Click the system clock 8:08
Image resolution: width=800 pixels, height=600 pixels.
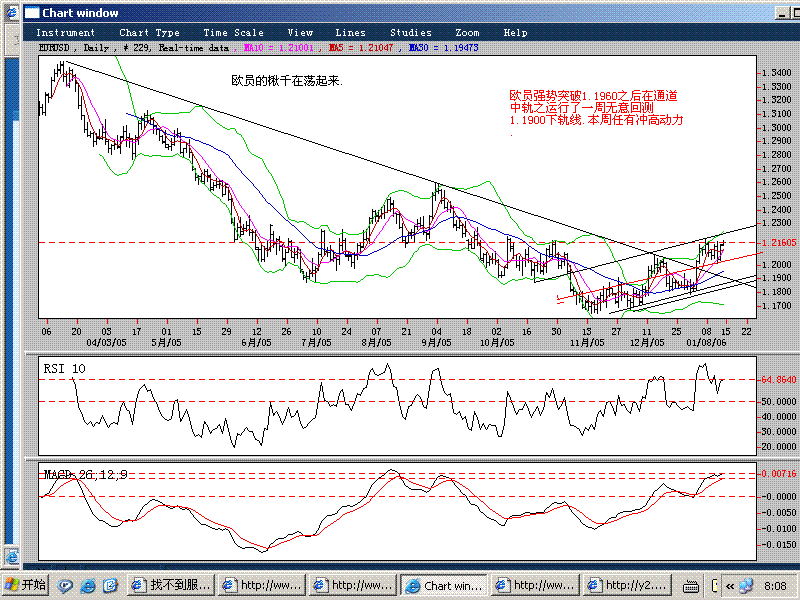tap(775, 586)
